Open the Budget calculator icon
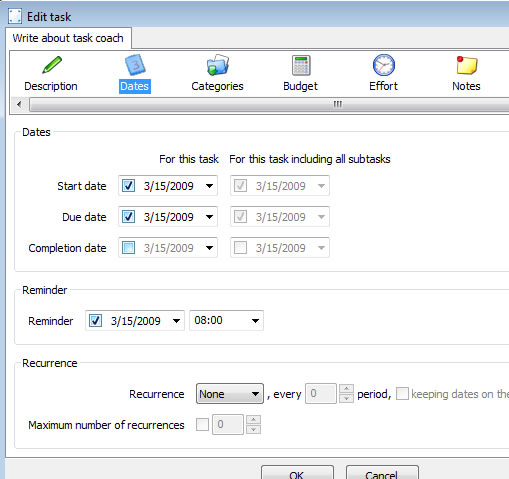The width and height of the screenshot is (509, 479). [x=301, y=65]
